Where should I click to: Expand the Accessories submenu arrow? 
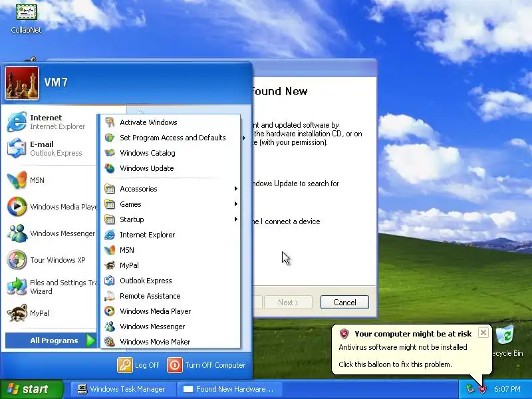[236, 189]
